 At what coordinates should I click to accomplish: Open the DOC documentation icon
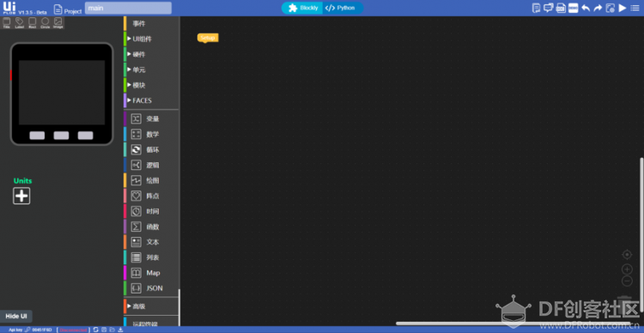coord(561,8)
